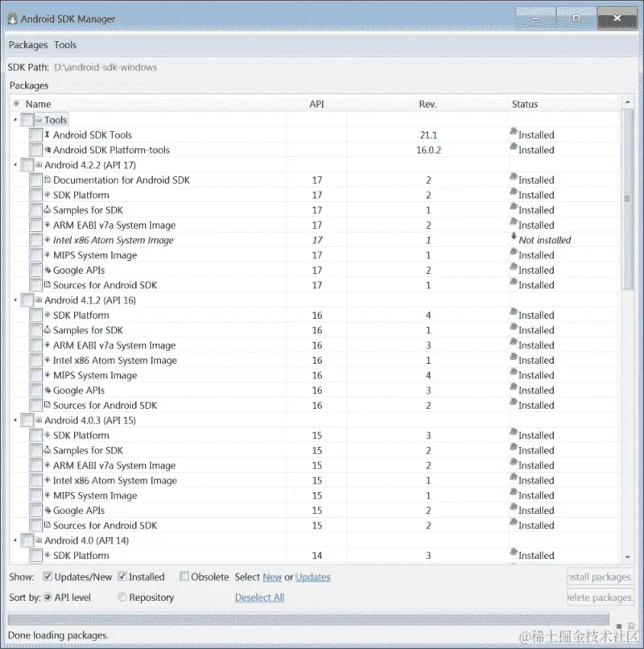644x649 pixels.
Task: Click the sort icon beside the Name header
Action: pyautogui.click(x=16, y=104)
